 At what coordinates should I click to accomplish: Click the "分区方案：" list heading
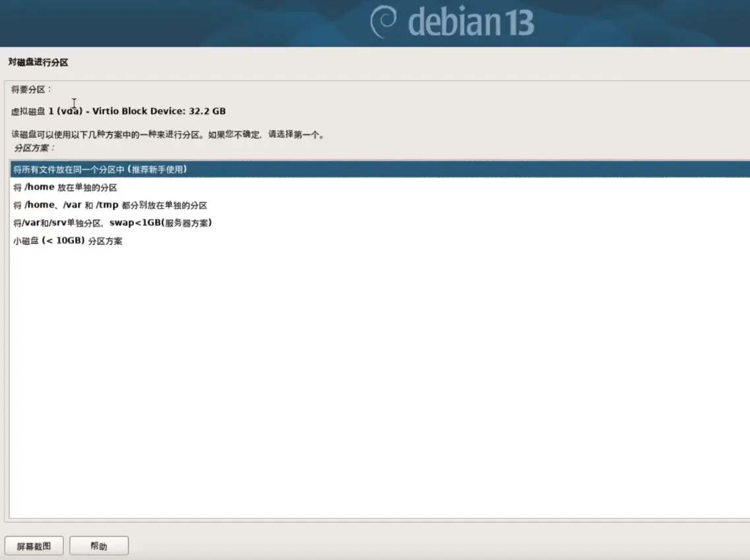pos(34,148)
